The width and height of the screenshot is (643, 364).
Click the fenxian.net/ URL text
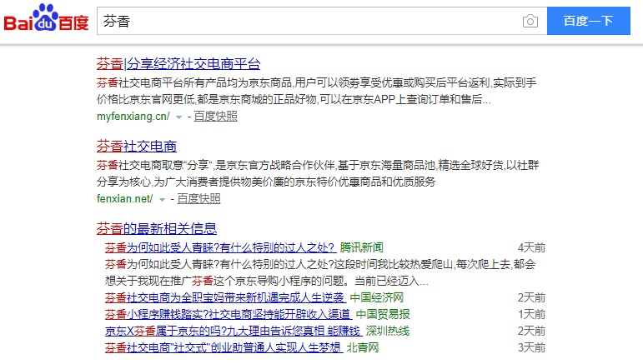coord(124,198)
